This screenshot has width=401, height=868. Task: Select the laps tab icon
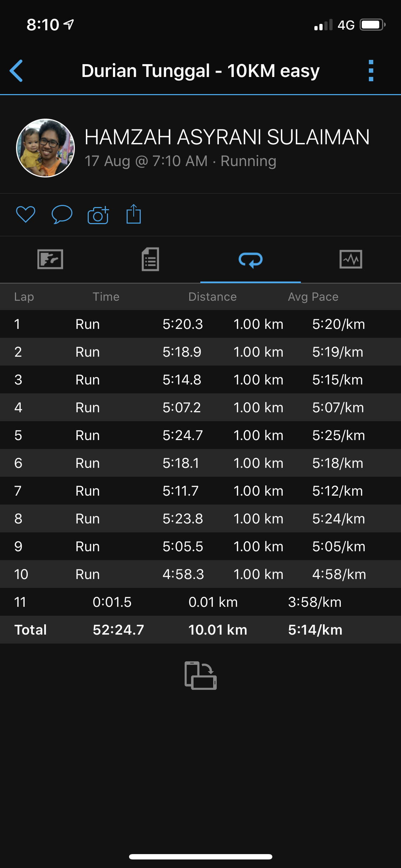251,259
